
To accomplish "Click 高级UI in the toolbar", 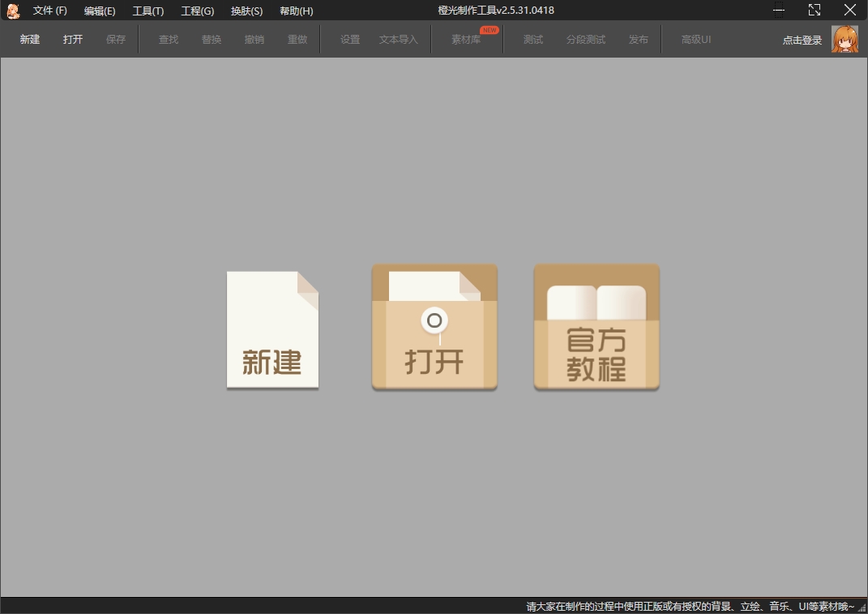I will pyautogui.click(x=696, y=39).
